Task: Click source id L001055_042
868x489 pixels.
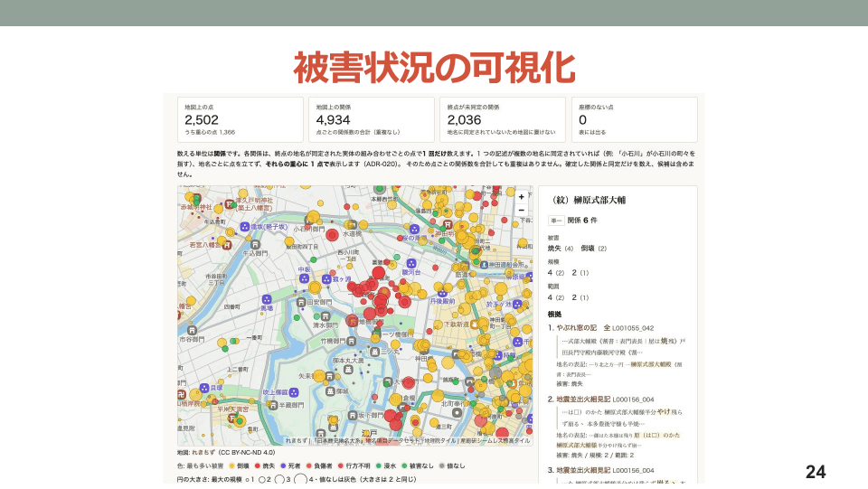Action: [633, 328]
